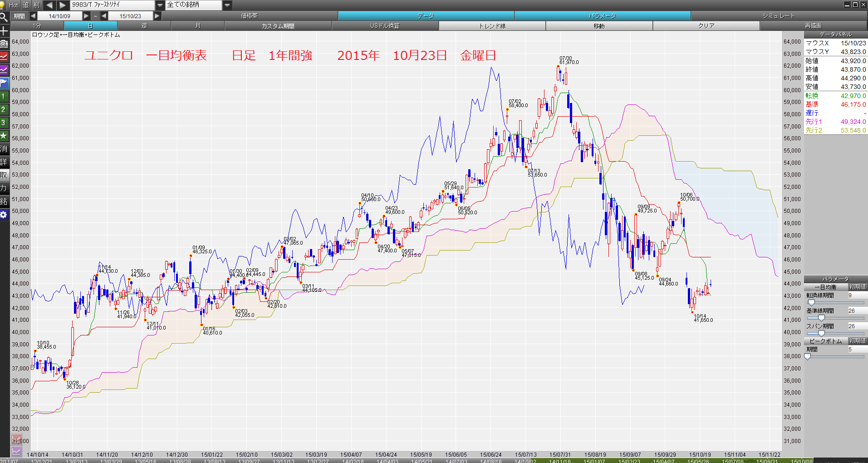Viewport: 868px width, 463px height.
Task: Click the 削 (delete) toolbar button
Action: (x=37, y=5)
